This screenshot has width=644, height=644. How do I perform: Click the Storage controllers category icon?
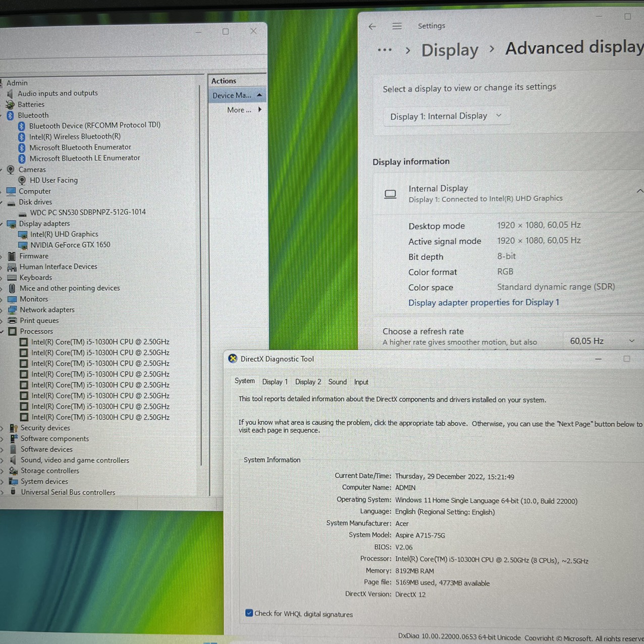click(x=14, y=471)
